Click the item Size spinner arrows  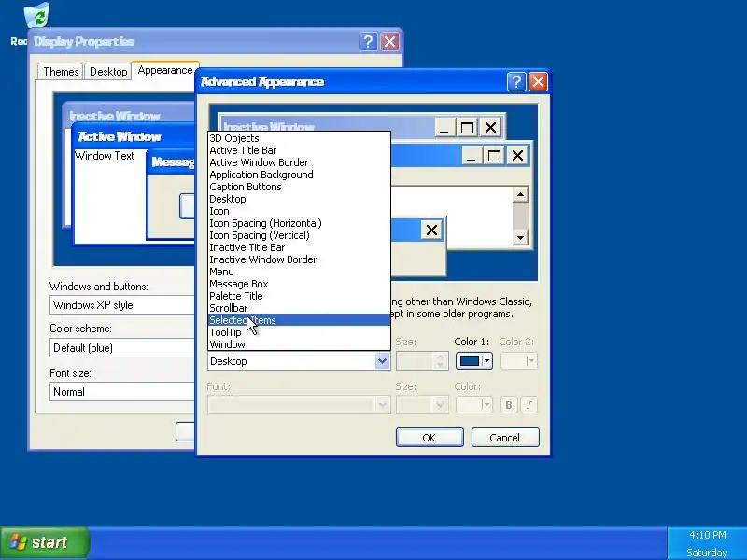pos(440,361)
